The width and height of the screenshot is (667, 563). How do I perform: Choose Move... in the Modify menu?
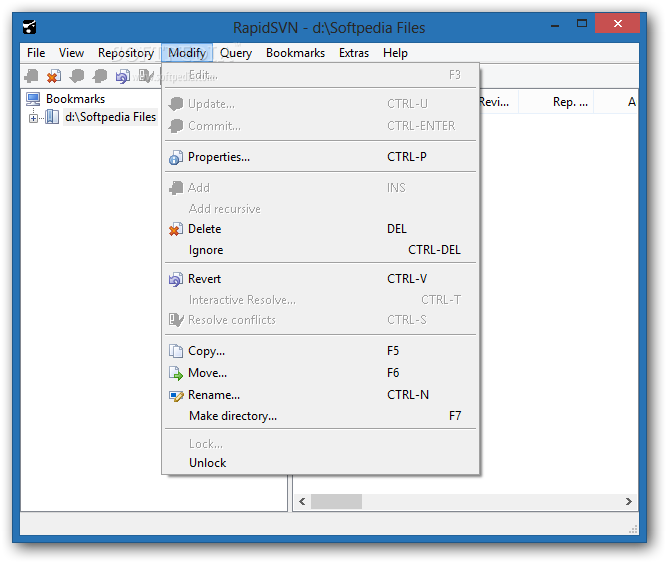point(320,373)
